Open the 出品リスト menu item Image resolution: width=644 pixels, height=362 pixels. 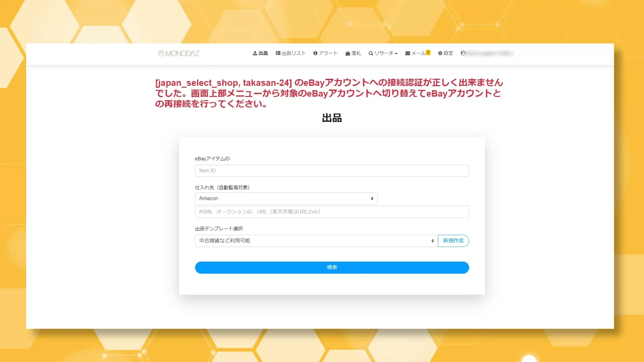(290, 53)
